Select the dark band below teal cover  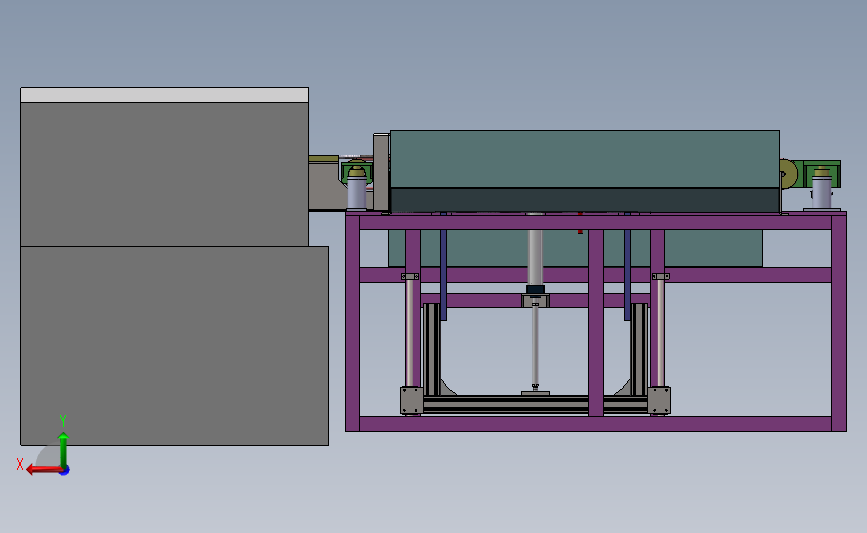point(584,200)
